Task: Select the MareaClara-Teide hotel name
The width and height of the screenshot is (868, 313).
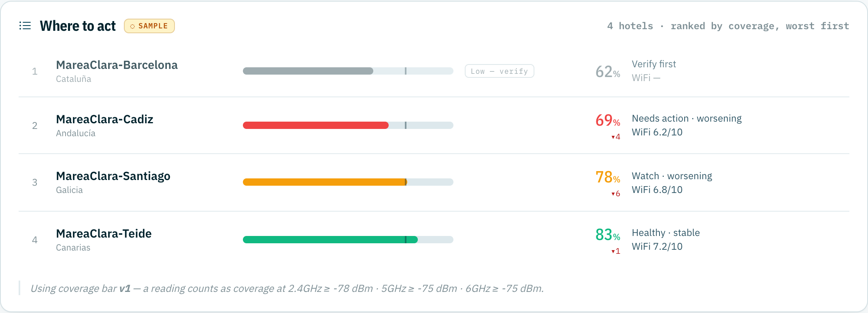Action: click(x=104, y=234)
